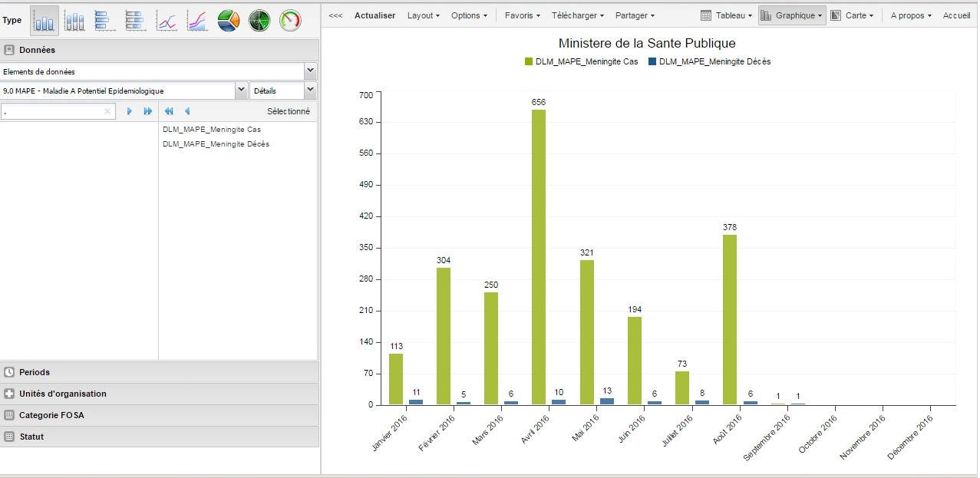Select the gauge chart type

(x=290, y=21)
